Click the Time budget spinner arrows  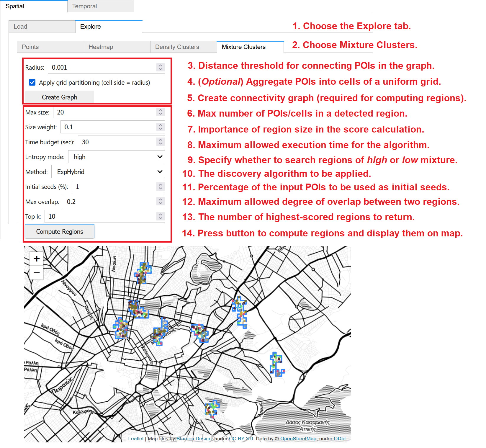(x=160, y=142)
